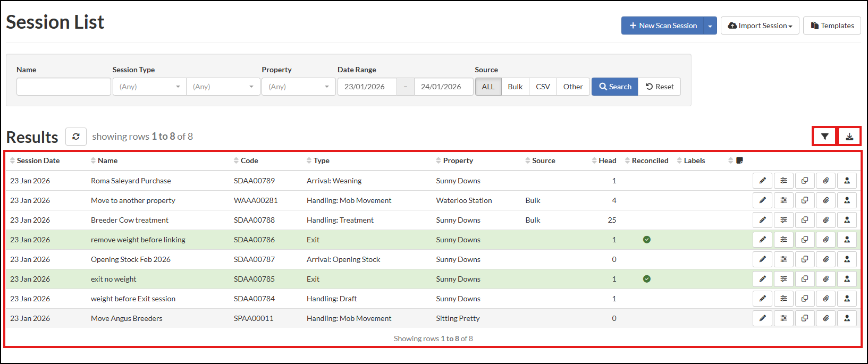Copy the Roma Saleyard Purchase session
The image size is (868, 364).
pyautogui.click(x=805, y=181)
